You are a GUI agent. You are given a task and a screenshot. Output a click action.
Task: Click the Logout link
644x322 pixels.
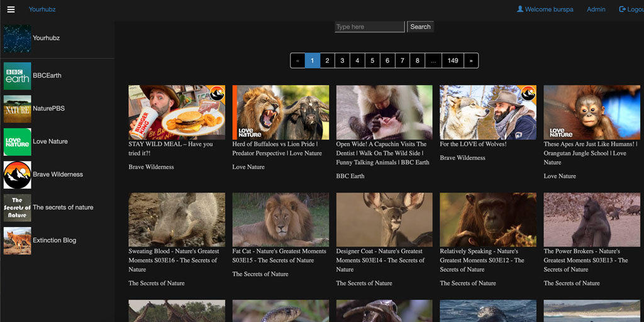tap(631, 9)
